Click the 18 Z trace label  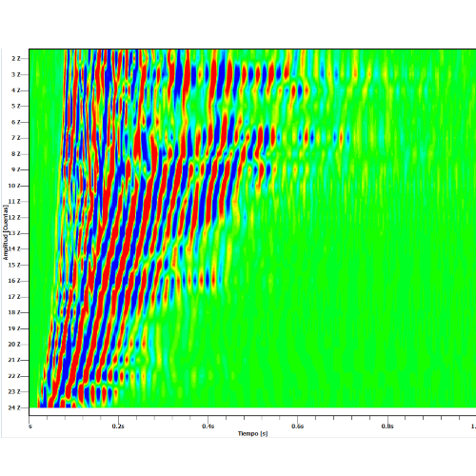click(14, 312)
